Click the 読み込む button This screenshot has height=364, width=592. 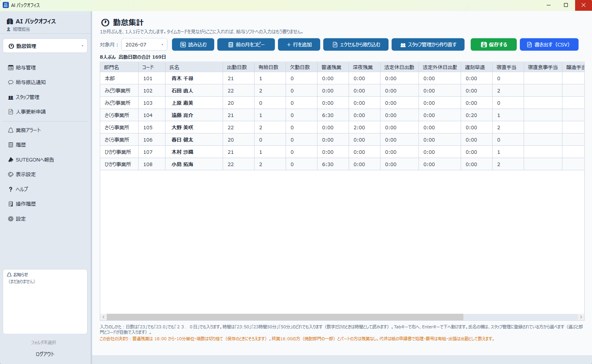pyautogui.click(x=193, y=44)
